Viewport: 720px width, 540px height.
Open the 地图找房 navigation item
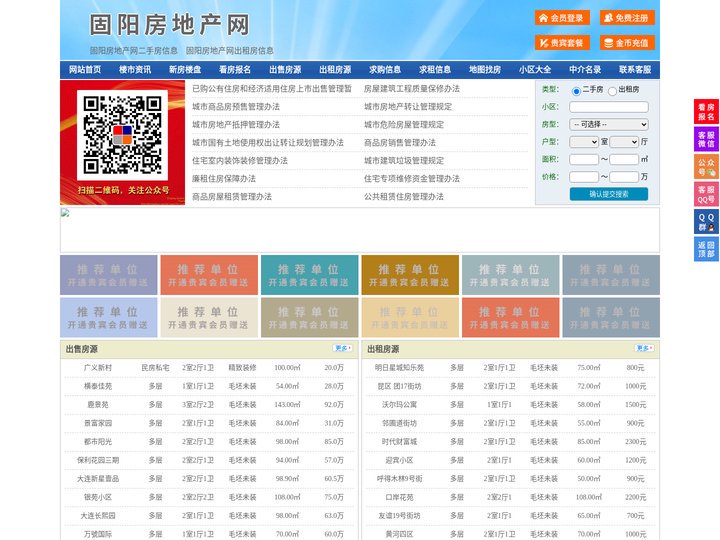485,70
